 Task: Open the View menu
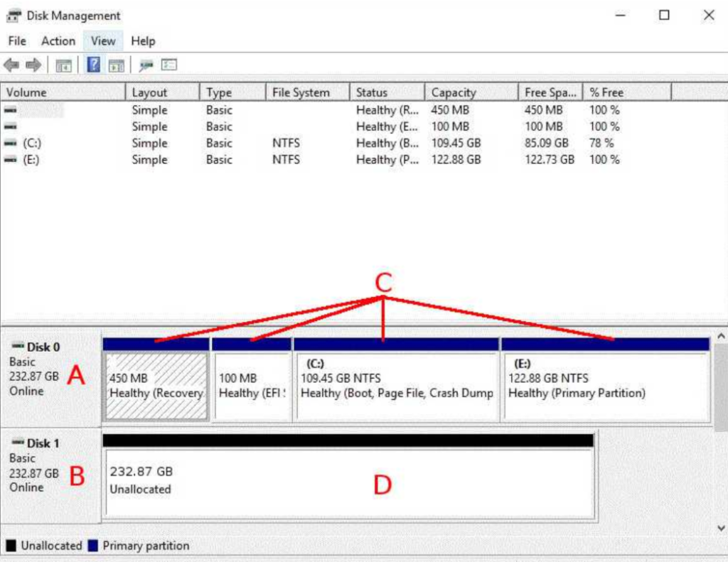(x=102, y=40)
